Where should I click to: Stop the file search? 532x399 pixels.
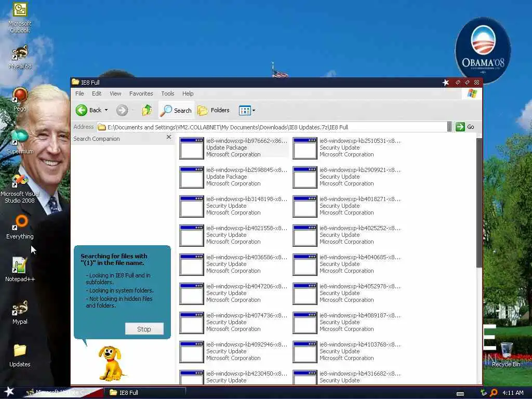point(144,329)
